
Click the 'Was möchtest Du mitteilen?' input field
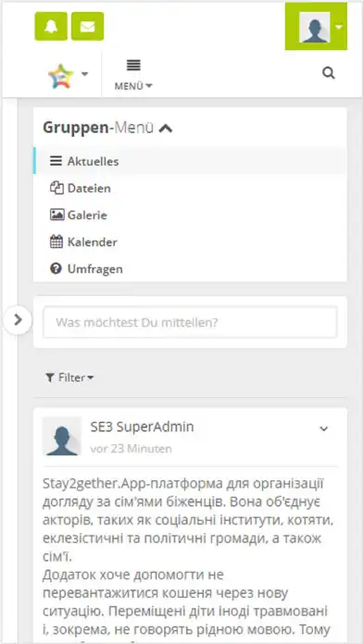pos(190,322)
